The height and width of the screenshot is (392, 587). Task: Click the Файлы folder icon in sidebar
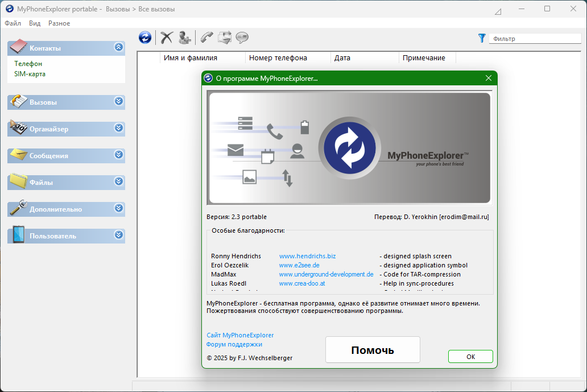(x=18, y=182)
